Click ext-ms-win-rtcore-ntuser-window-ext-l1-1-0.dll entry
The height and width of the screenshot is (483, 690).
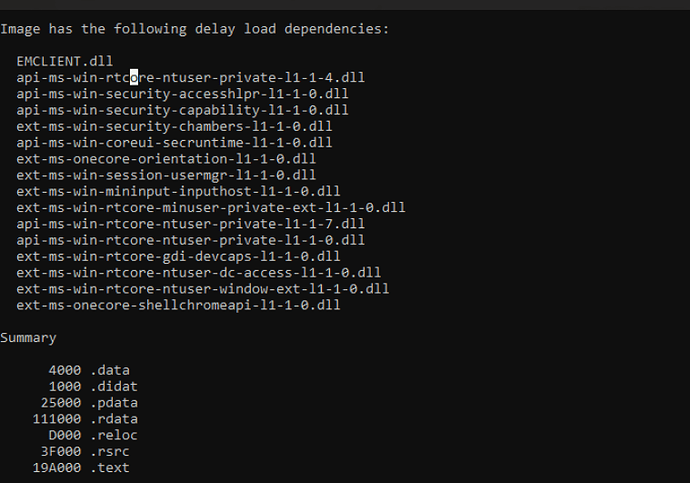pyautogui.click(x=202, y=289)
